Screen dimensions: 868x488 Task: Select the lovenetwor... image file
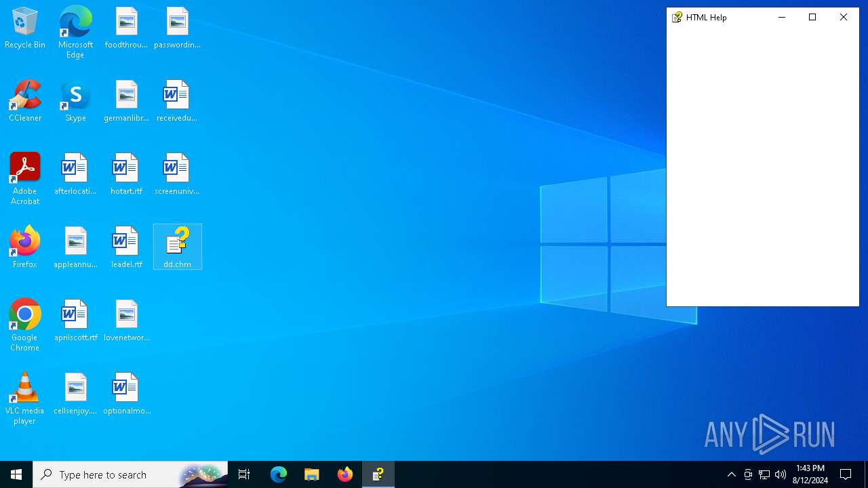(x=126, y=321)
